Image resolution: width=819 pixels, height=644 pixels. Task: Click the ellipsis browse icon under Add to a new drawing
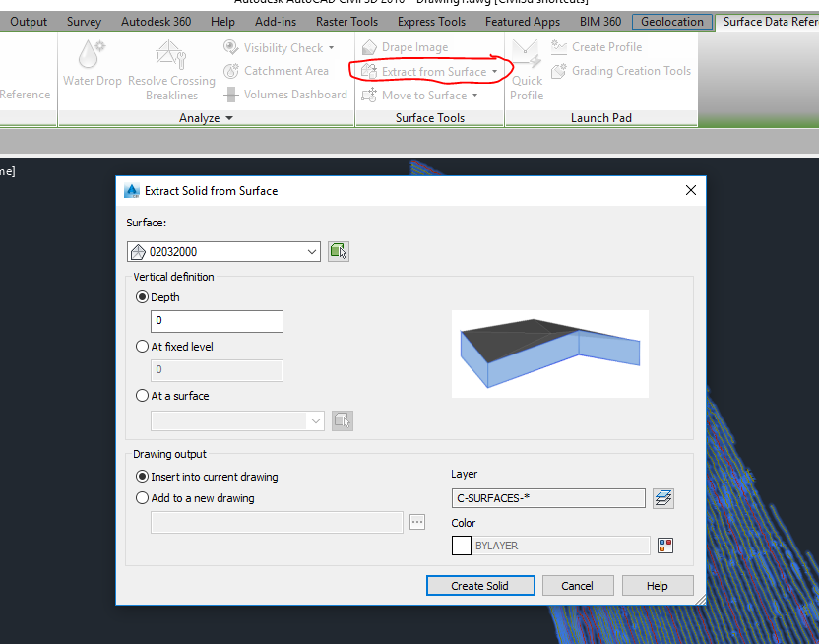coord(417,522)
